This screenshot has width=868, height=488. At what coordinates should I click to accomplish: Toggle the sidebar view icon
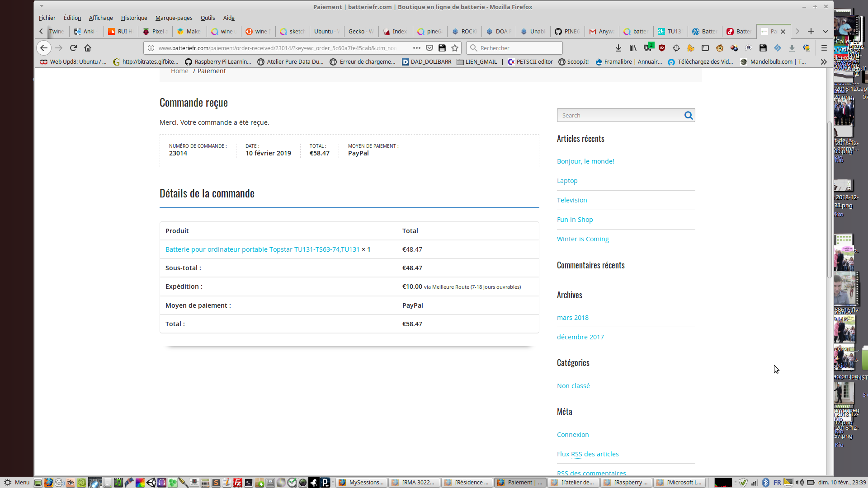pyautogui.click(x=705, y=48)
